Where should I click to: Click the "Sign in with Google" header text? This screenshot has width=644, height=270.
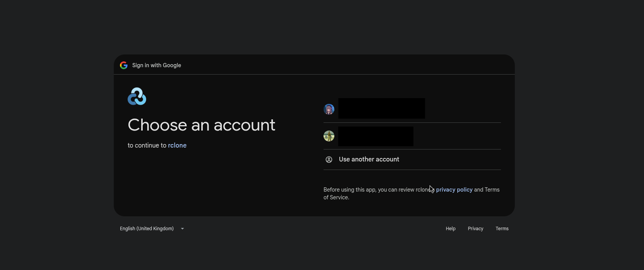click(x=157, y=65)
